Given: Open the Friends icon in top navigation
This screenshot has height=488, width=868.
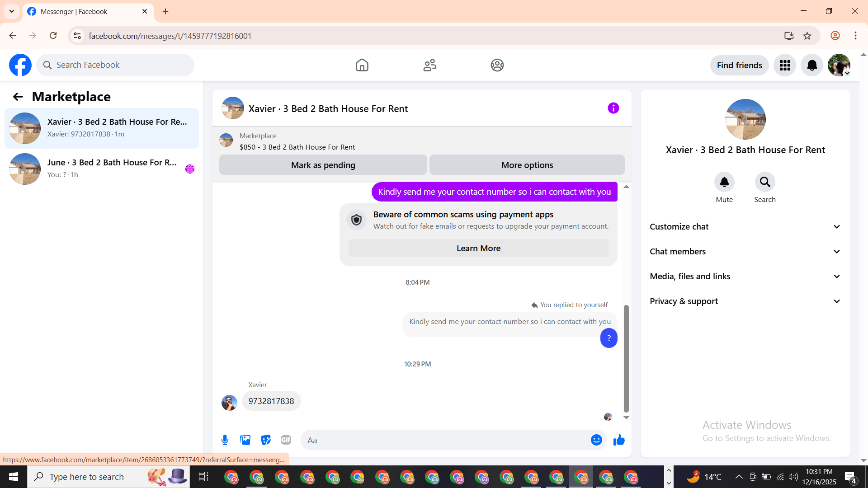Looking at the screenshot, I should pyautogui.click(x=429, y=65).
